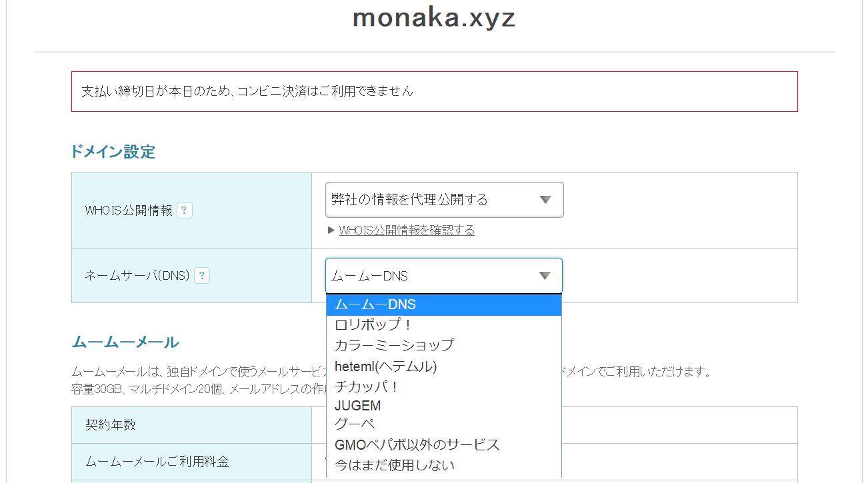Screen dimensions: 868x483
Task: Choose ロリポップ！ from the nameserver list
Action: [x=444, y=325]
